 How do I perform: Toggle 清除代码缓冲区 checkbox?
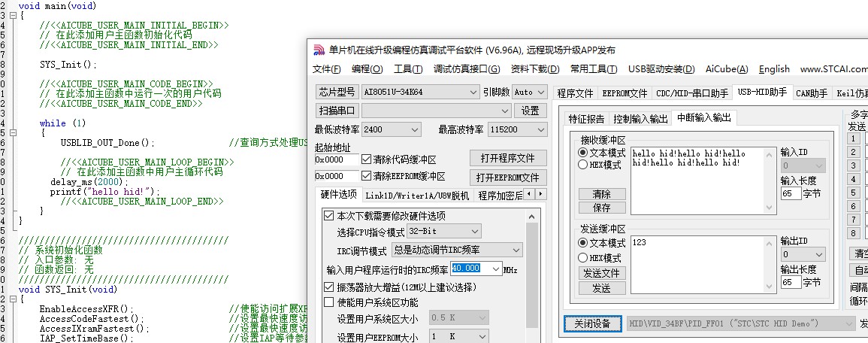366,159
